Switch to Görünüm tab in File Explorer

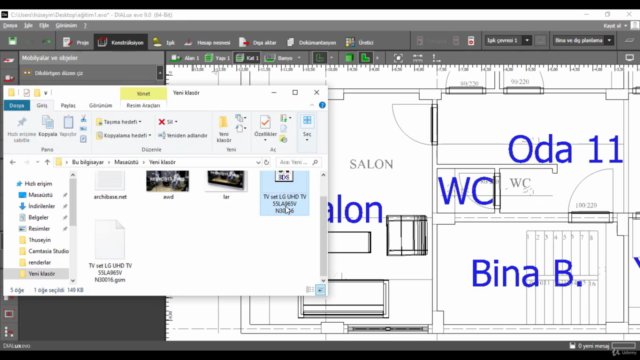point(100,105)
